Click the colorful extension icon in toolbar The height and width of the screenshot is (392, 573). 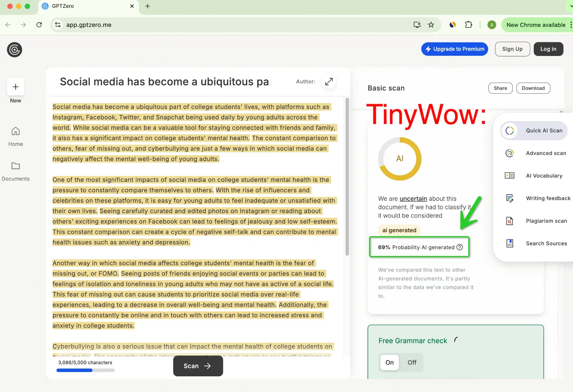pos(452,25)
